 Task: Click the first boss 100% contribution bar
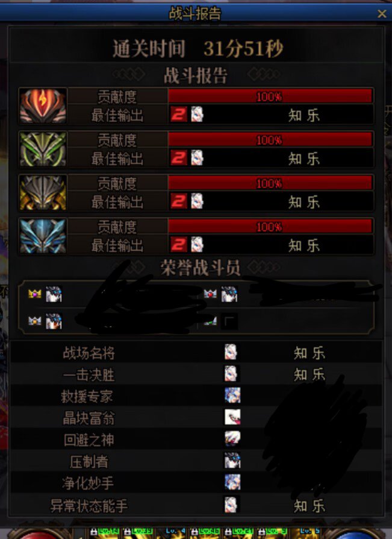click(270, 96)
